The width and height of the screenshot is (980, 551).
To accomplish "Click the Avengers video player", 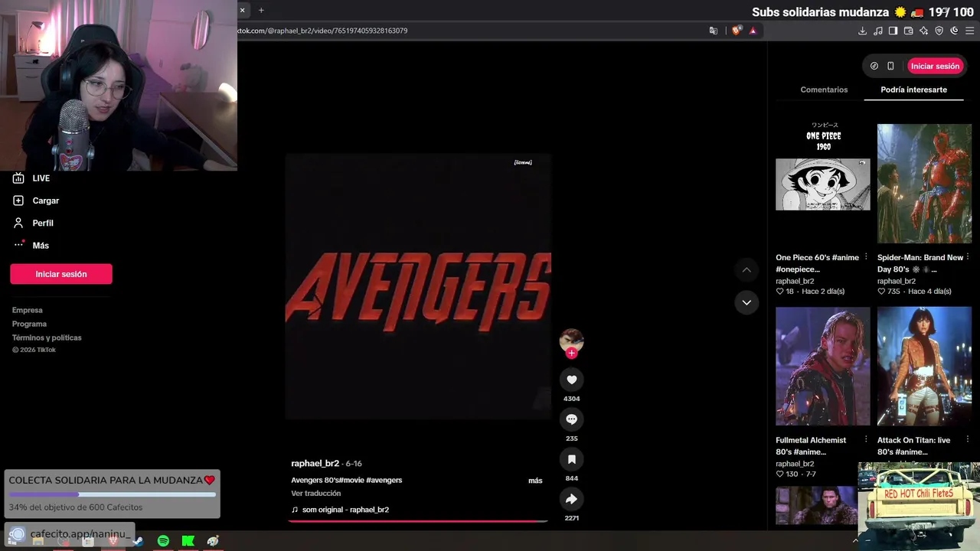I will pos(418,286).
